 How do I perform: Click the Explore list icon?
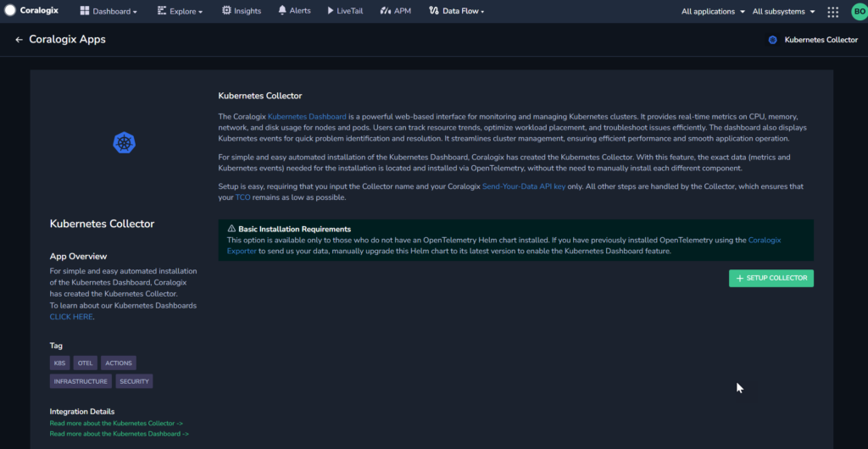162,10
